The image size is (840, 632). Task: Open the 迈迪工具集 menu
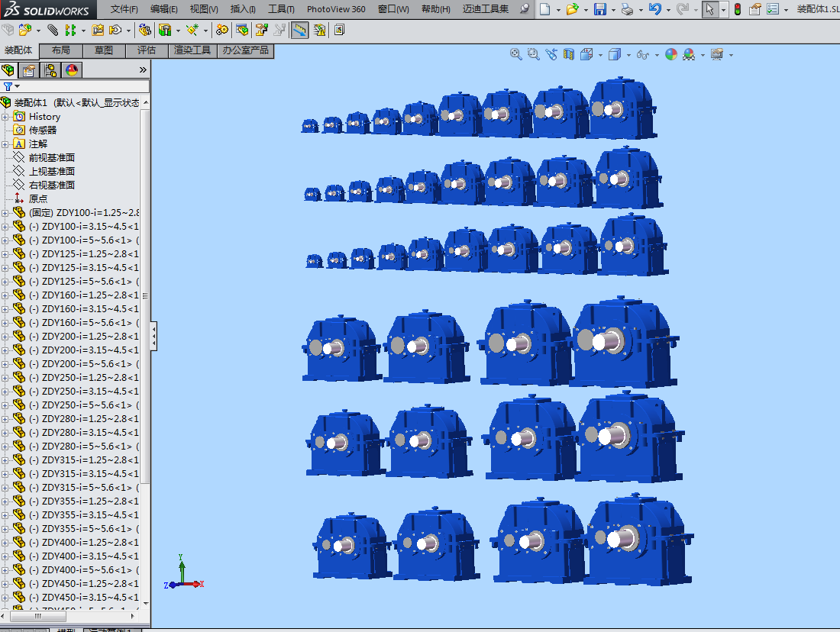pyautogui.click(x=486, y=9)
